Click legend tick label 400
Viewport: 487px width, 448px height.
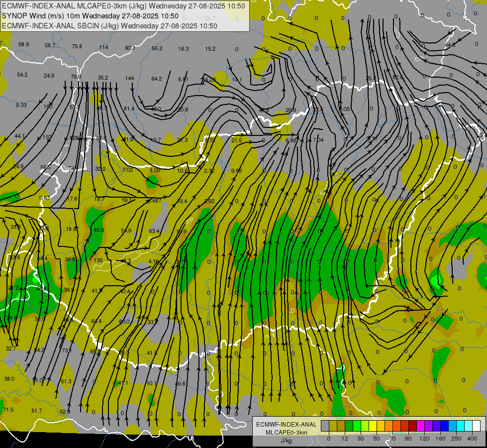(472, 439)
